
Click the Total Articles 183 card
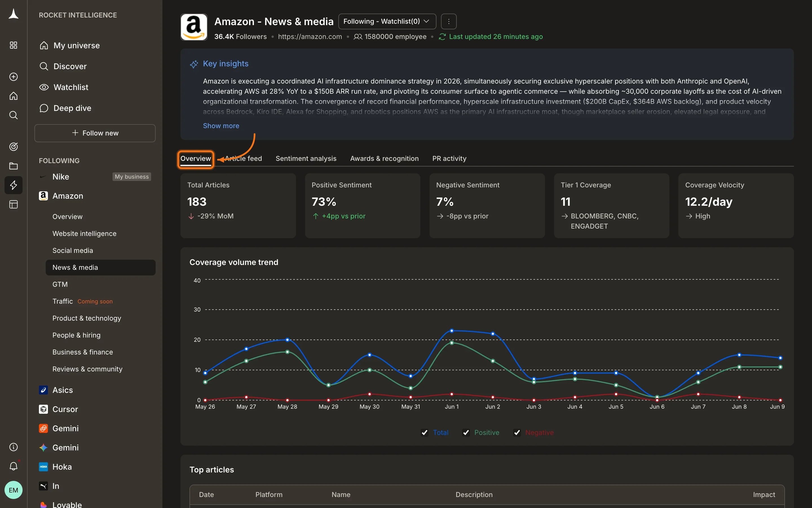tap(238, 206)
